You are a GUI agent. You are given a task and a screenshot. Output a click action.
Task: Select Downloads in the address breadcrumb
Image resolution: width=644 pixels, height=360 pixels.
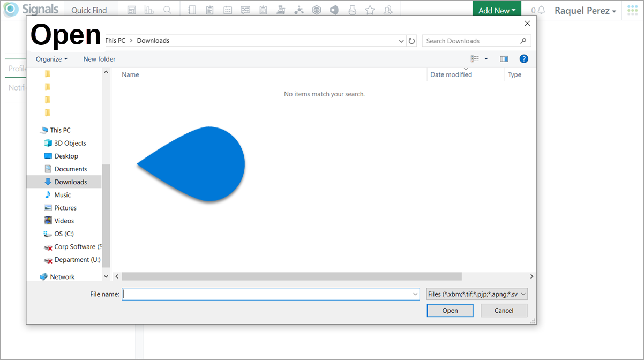[153, 41]
